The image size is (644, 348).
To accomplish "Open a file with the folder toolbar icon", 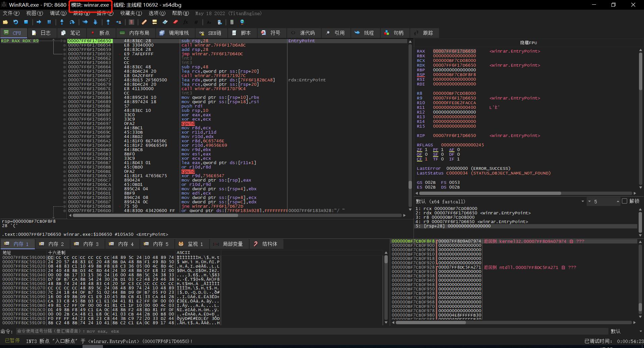I will [x=5, y=22].
